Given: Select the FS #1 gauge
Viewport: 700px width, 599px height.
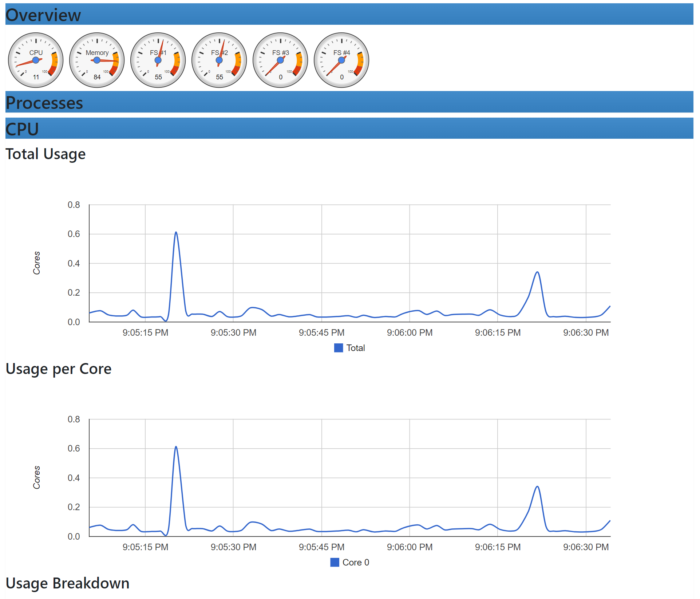Looking at the screenshot, I should [158, 59].
